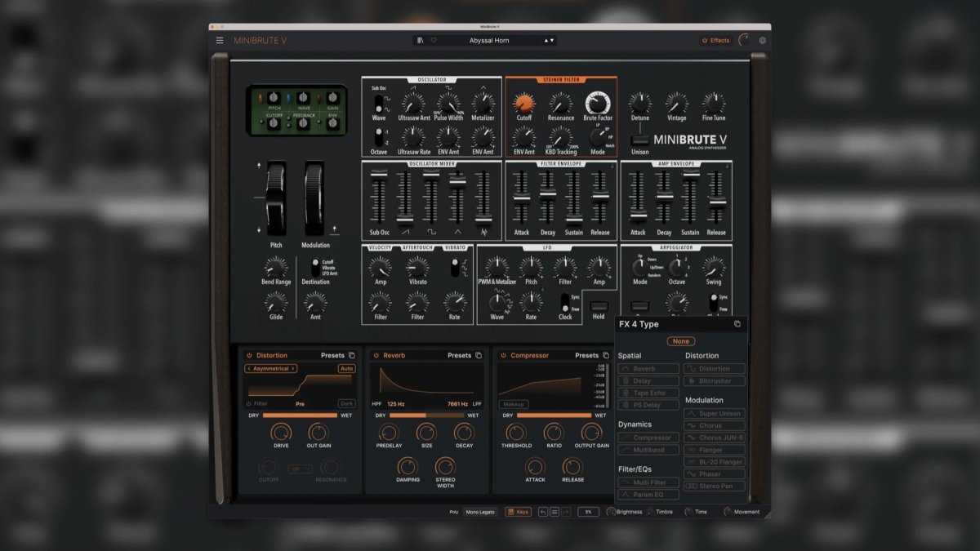Choose Stereo Pan from Modulation list

coord(715,486)
